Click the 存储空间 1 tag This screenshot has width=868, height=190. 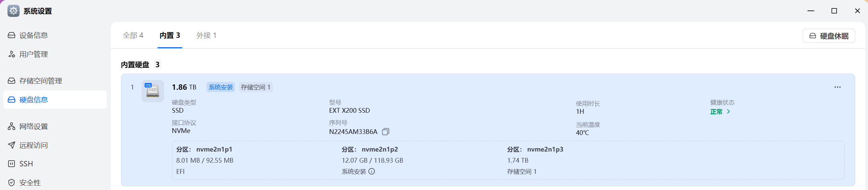click(x=256, y=87)
